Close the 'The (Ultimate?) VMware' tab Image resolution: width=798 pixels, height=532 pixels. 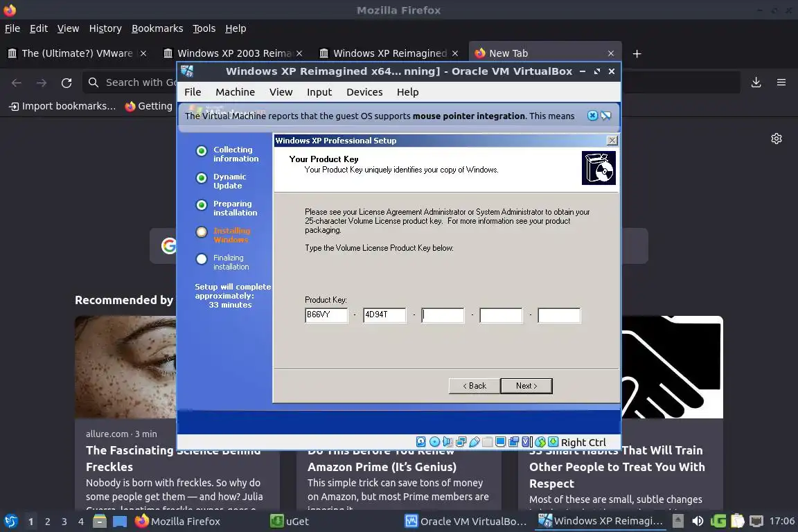pyautogui.click(x=143, y=53)
